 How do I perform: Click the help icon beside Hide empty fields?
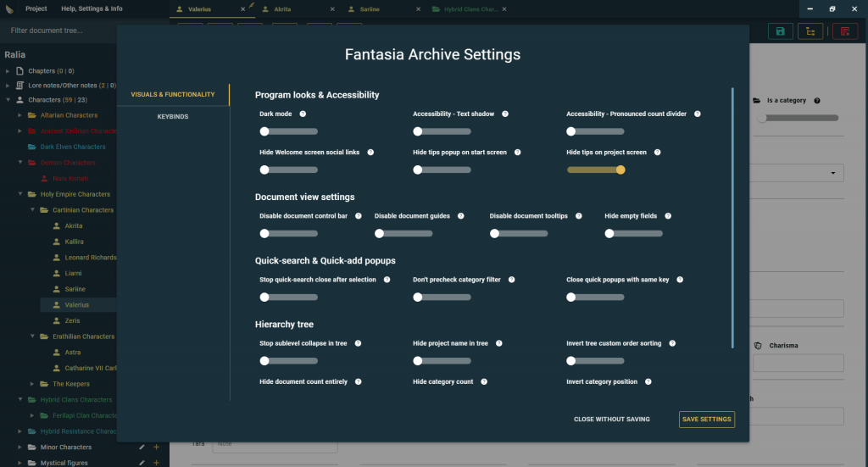tap(668, 216)
